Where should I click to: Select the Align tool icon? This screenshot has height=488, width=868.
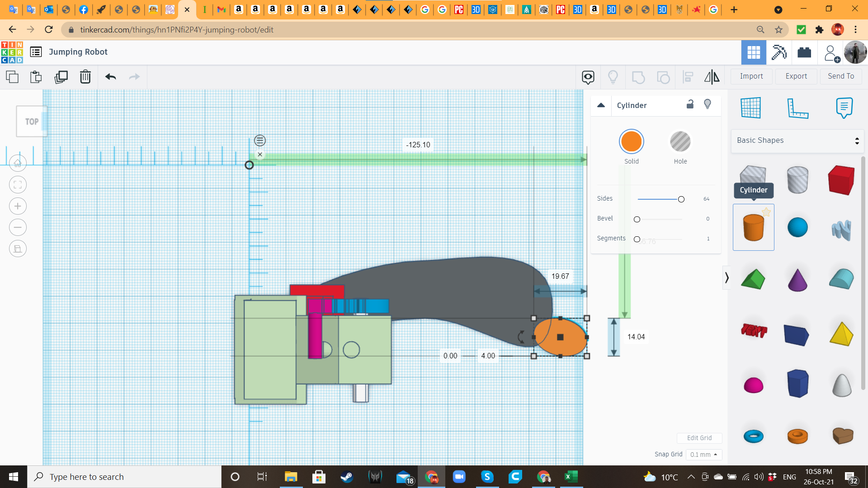(x=688, y=77)
